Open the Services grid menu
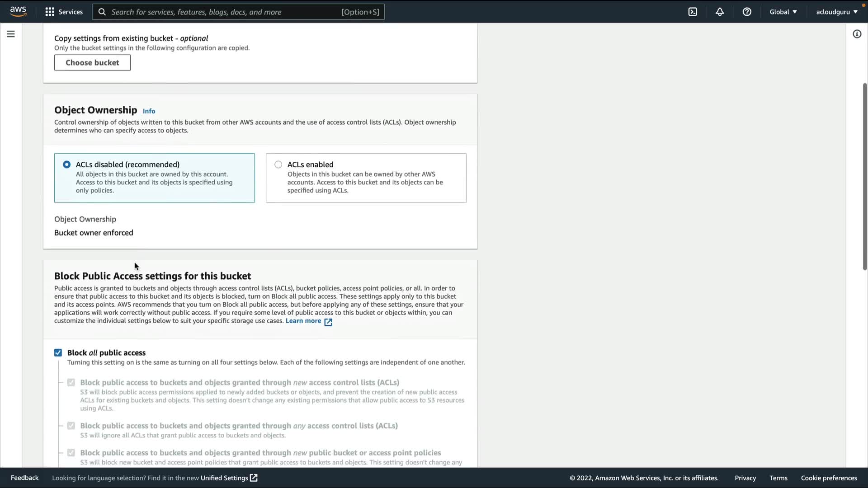The height and width of the screenshot is (488, 868). coord(64,12)
